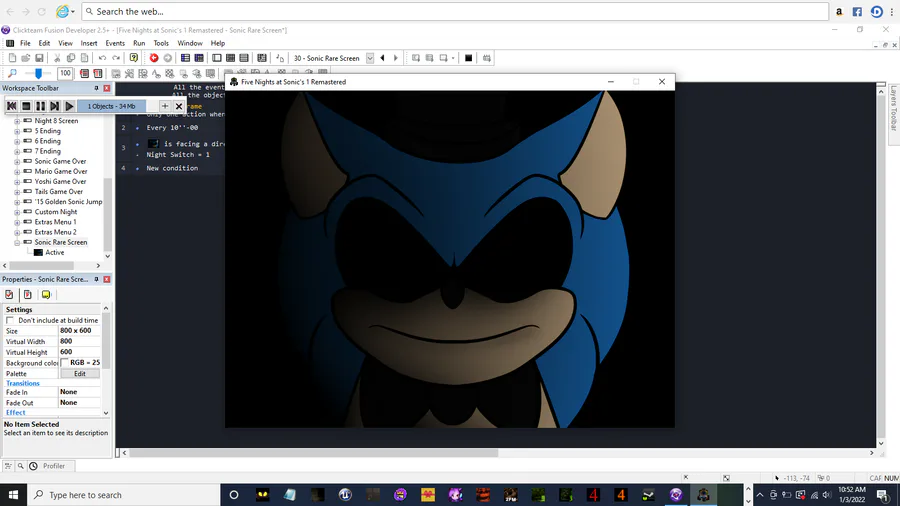Screen dimensions: 900x506
Task: Click the Open file toolbar icon
Action: coord(26,58)
